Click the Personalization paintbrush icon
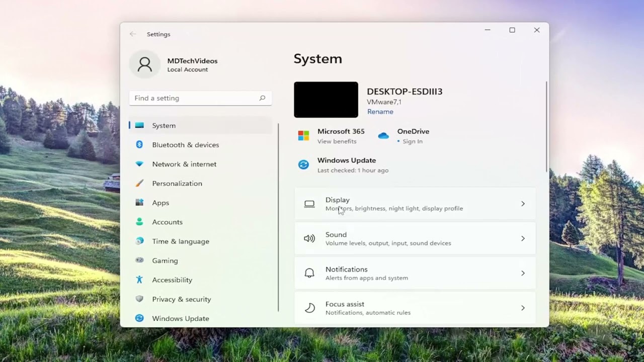Viewport: 644px width, 362px height. [139, 184]
